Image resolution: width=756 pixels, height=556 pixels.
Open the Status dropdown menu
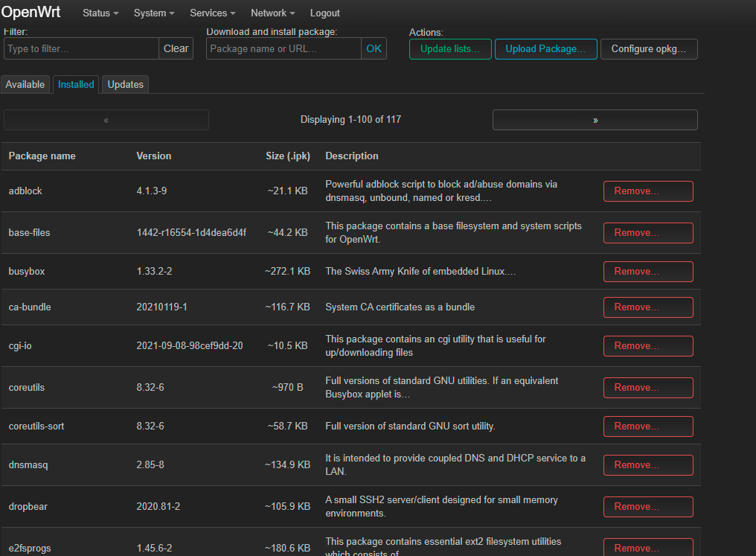100,13
